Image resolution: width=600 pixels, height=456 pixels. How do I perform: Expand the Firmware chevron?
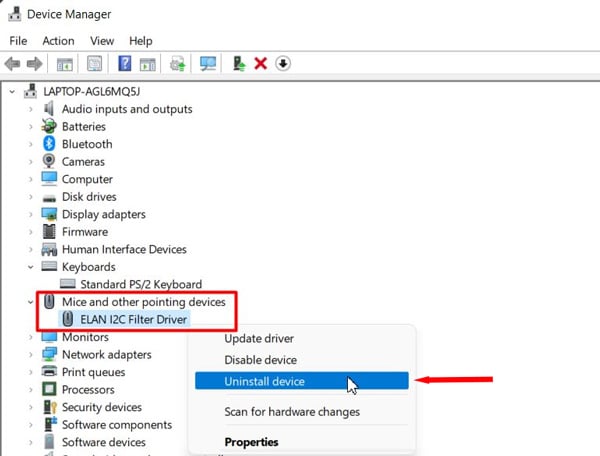(x=31, y=232)
